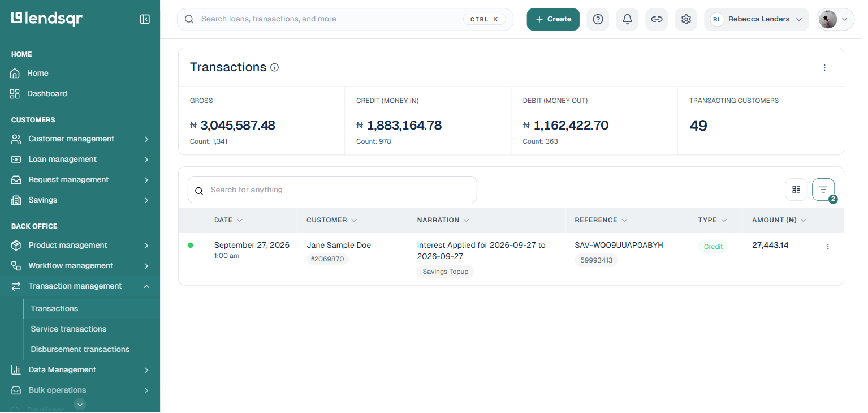Click the search magnifier icon in the top bar
This screenshot has height=413, width=868.
(x=189, y=19)
